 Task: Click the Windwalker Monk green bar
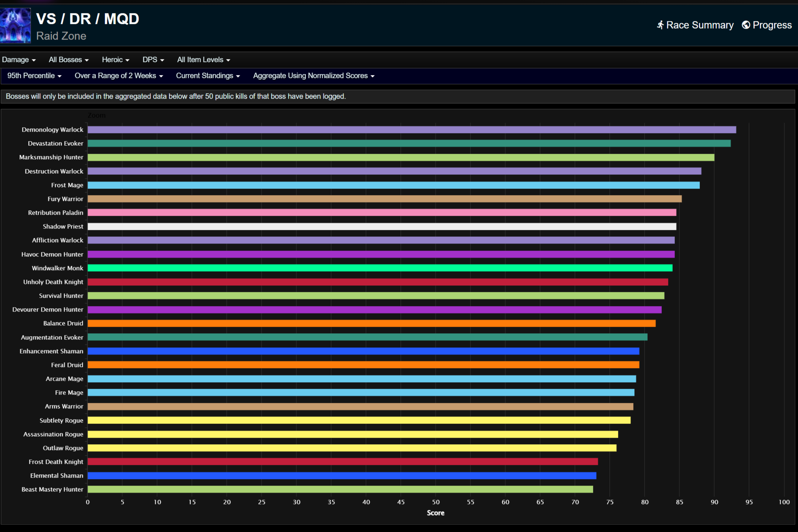380,268
